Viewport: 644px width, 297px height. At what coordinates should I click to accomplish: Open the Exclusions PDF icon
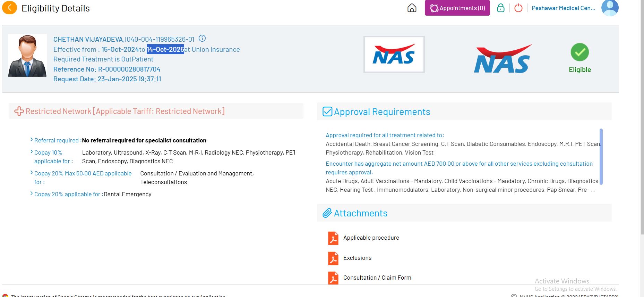coord(333,258)
